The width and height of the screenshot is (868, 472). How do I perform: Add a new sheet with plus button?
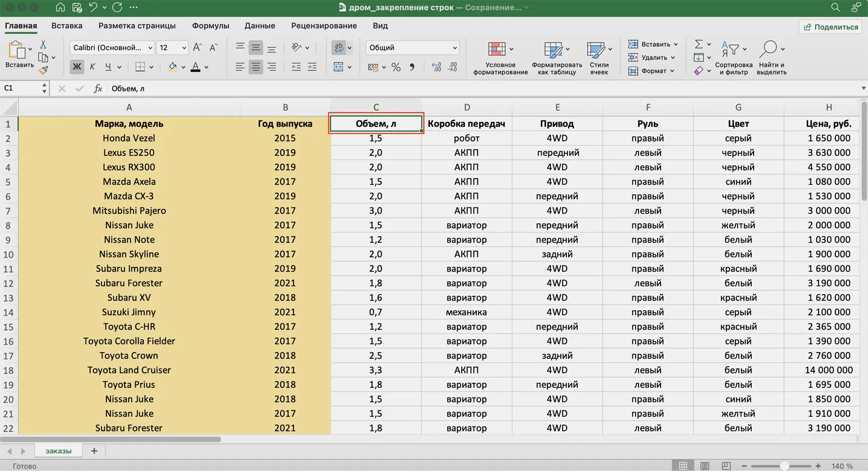point(94,451)
